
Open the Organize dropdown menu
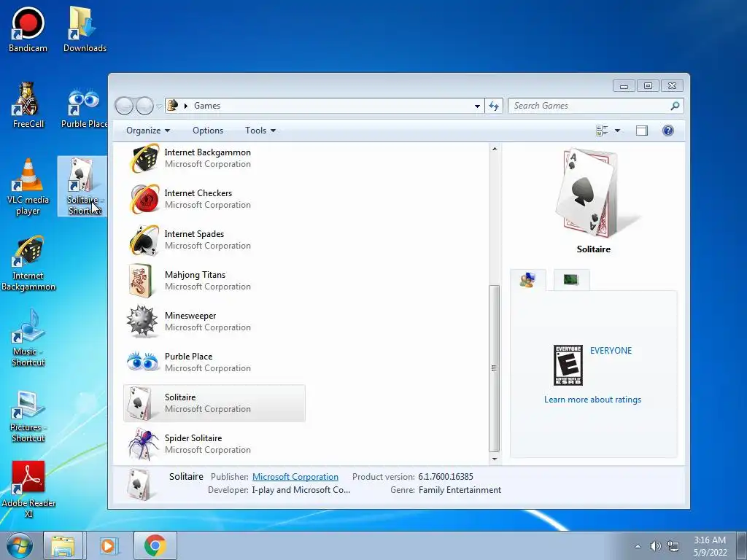pos(147,131)
